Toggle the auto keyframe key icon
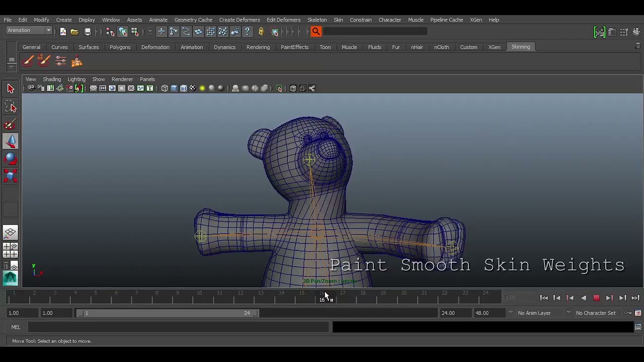Image resolution: width=644 pixels, height=362 pixels. click(x=628, y=313)
